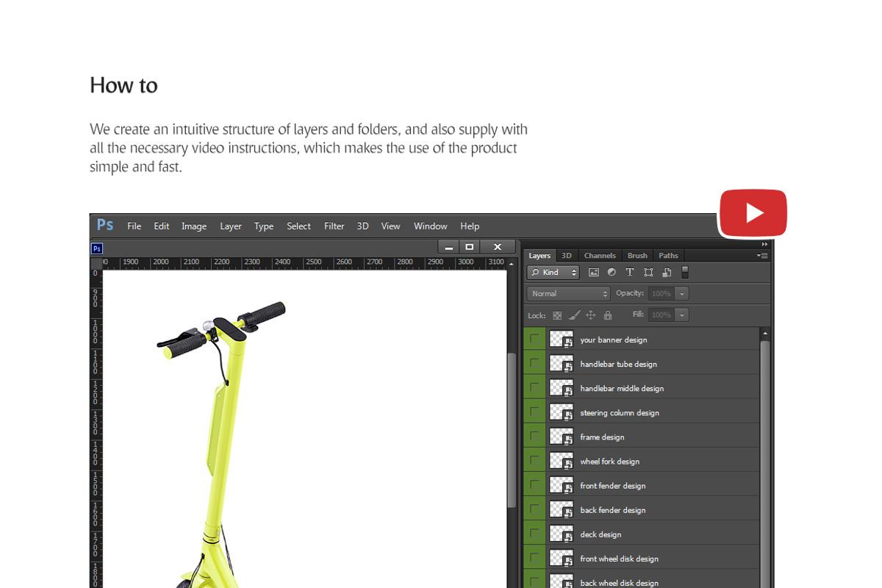
Task: Filter for smart objects icon
Action: pos(667,272)
